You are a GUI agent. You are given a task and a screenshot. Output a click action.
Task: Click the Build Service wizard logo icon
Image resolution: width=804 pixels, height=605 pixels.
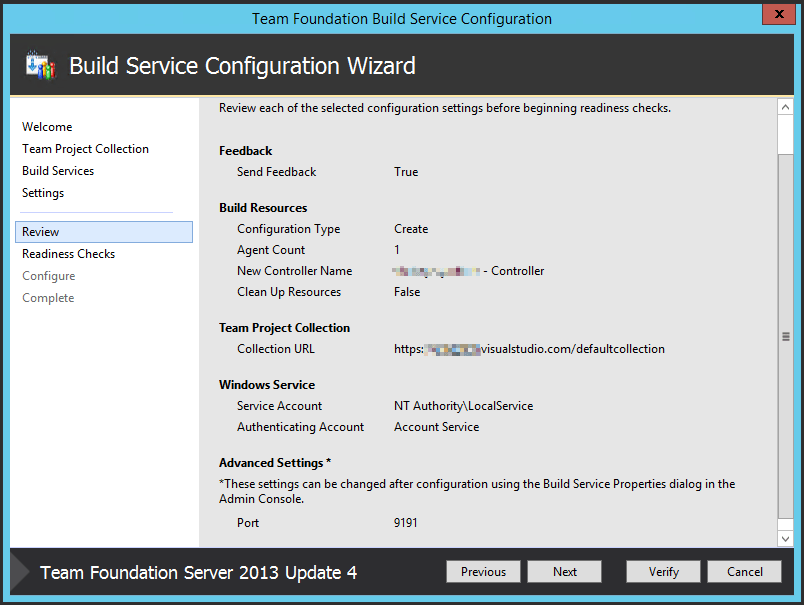[x=41, y=66]
